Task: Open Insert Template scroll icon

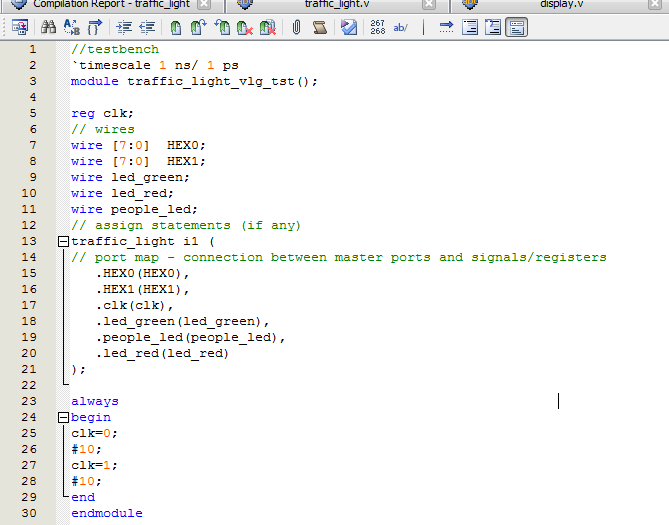Action: click(x=320, y=27)
